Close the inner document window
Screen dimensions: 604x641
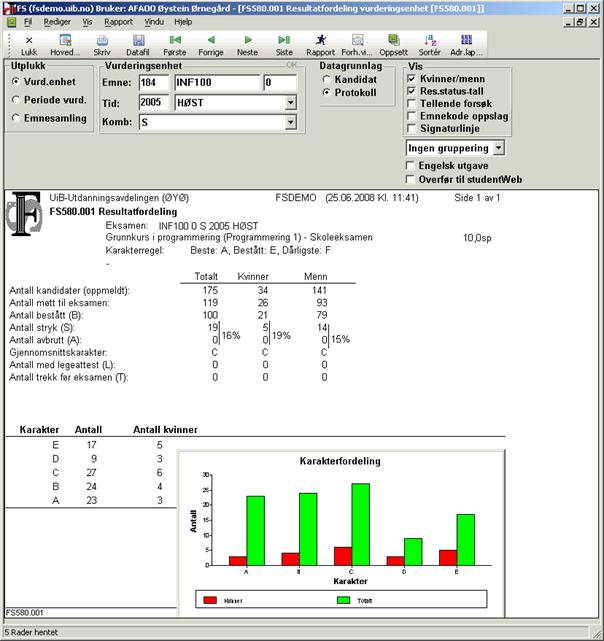pos(593,22)
